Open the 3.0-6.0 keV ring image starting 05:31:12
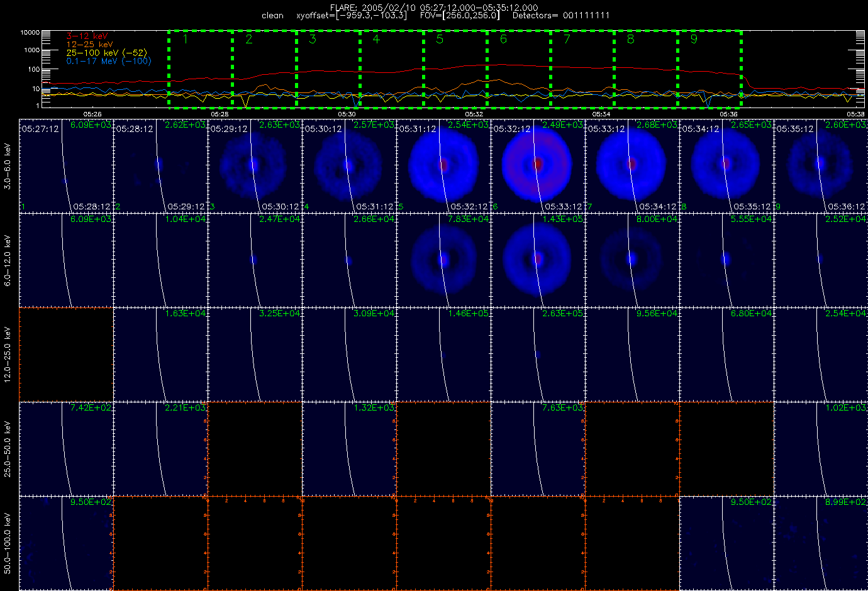This screenshot has width=868, height=591. [x=442, y=165]
